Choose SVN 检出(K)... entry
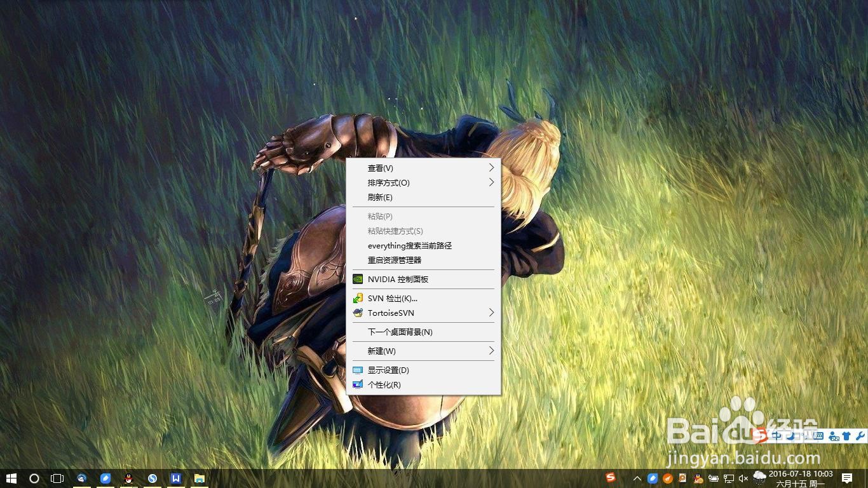This screenshot has height=488, width=868. pos(423,299)
